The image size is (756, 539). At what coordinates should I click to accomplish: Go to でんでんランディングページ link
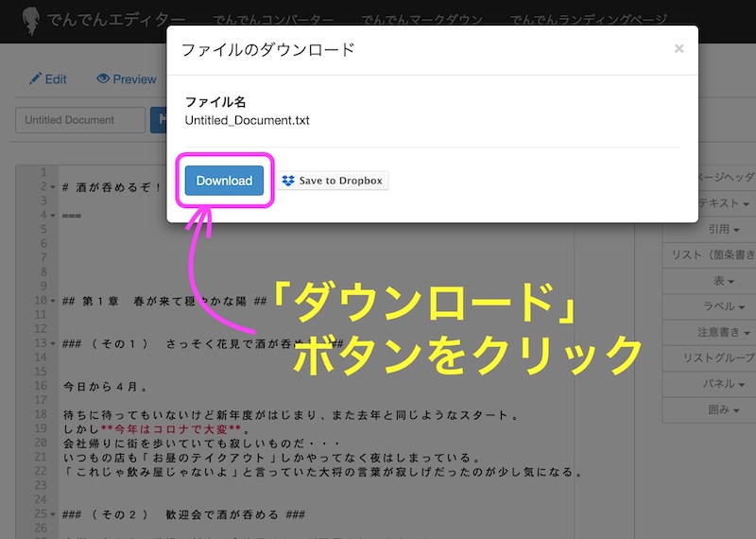tap(588, 20)
